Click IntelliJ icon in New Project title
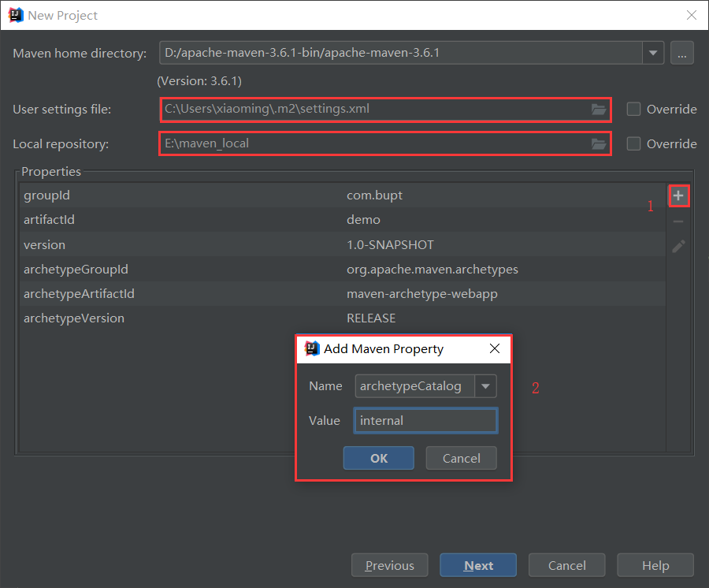709x588 pixels. click(x=16, y=15)
